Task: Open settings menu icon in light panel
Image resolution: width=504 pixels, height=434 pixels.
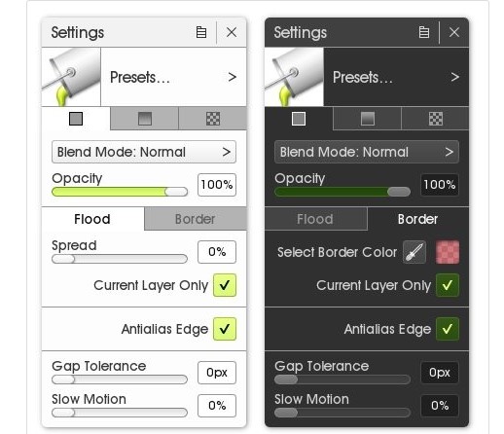Action: point(201,32)
